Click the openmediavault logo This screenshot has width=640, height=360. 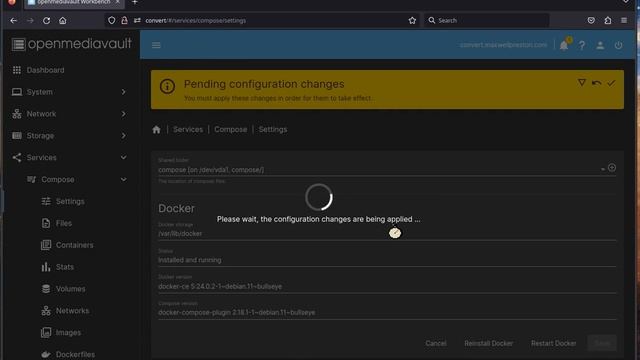tap(72, 44)
